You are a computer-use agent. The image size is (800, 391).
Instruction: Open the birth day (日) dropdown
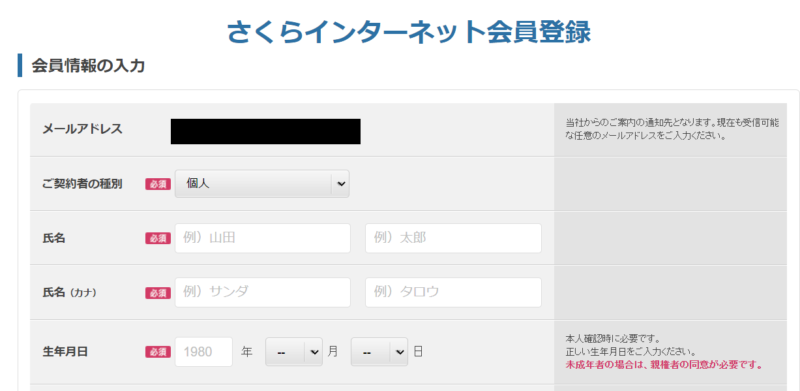(x=379, y=352)
